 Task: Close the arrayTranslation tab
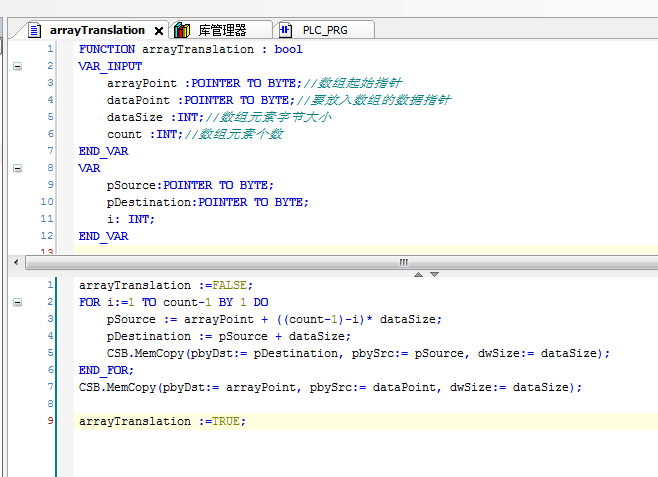[159, 31]
